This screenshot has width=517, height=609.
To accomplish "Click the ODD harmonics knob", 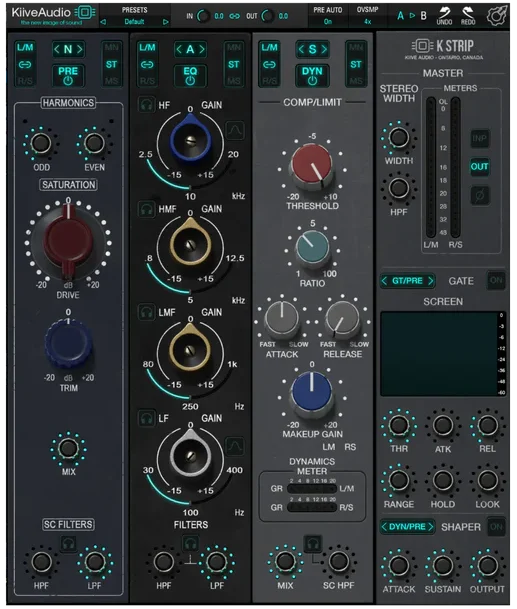I will [41, 143].
